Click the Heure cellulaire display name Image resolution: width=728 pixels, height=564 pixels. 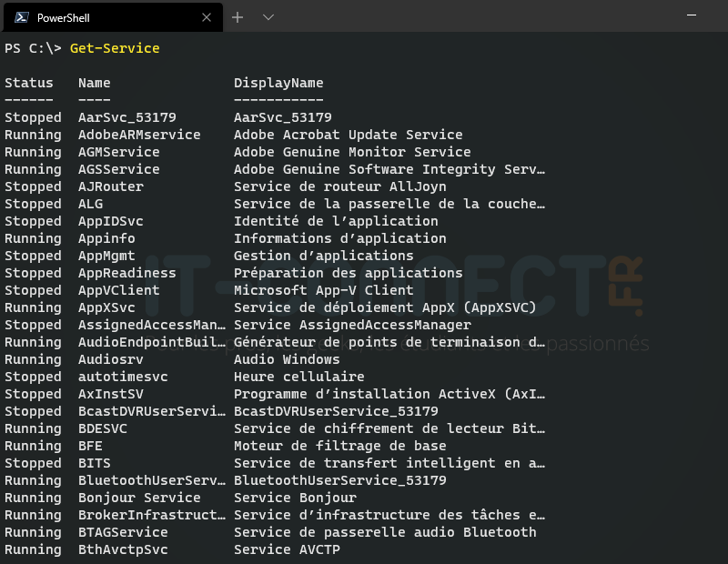pyautogui.click(x=298, y=377)
